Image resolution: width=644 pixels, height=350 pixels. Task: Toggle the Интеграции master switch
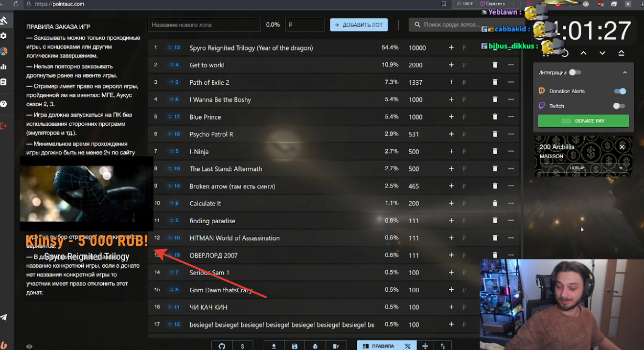pyautogui.click(x=575, y=72)
